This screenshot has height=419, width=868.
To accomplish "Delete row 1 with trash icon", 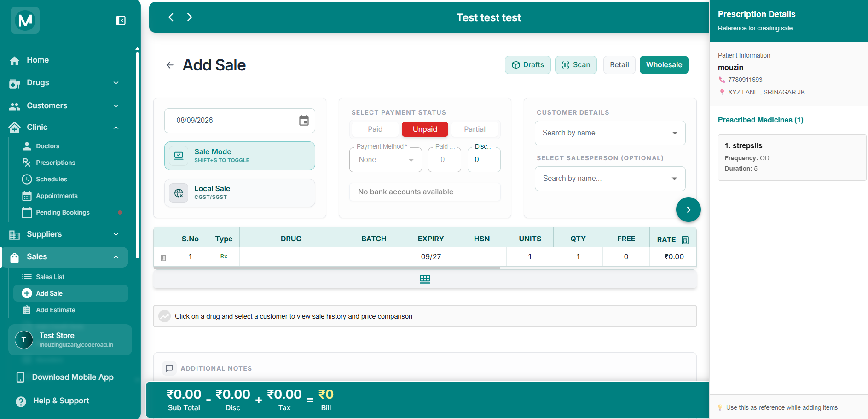I will (x=163, y=257).
